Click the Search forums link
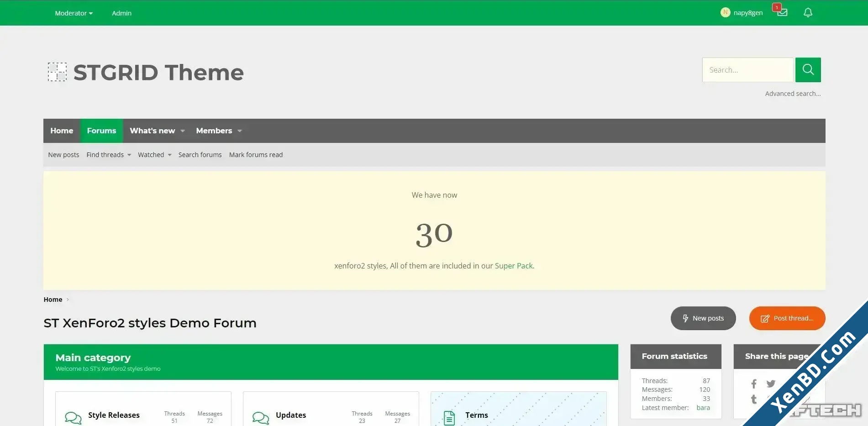Viewport: 868px width, 426px height. [200, 155]
